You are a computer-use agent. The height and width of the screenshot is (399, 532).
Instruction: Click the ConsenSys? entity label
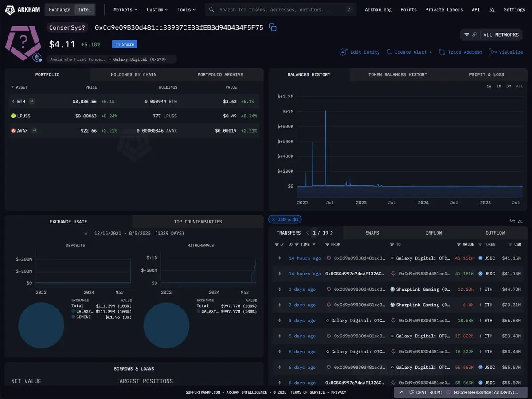(x=67, y=27)
